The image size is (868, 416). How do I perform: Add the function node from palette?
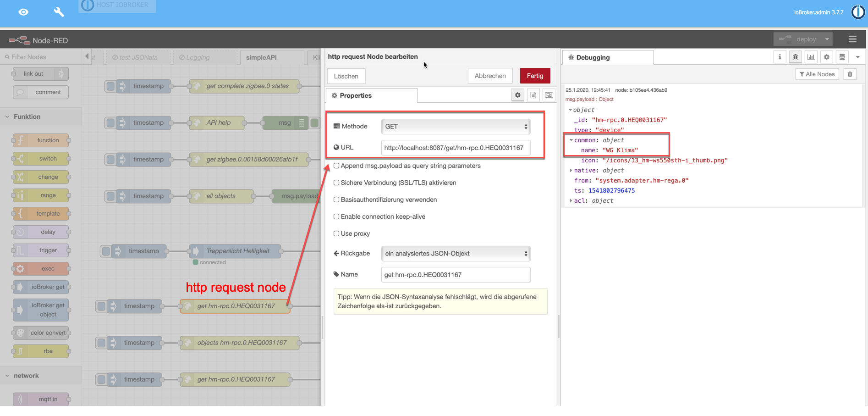[41, 140]
